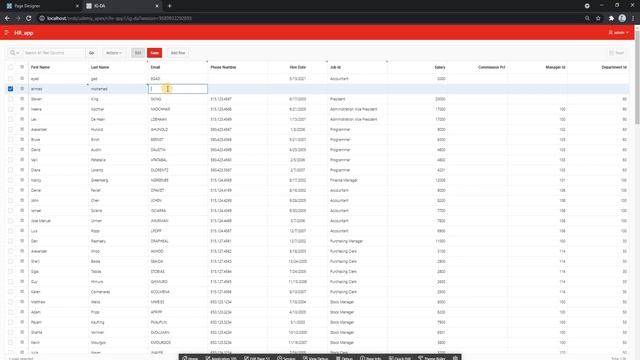The width and height of the screenshot is (640, 360).
Task: Click the red Save button
Action: pos(154,53)
